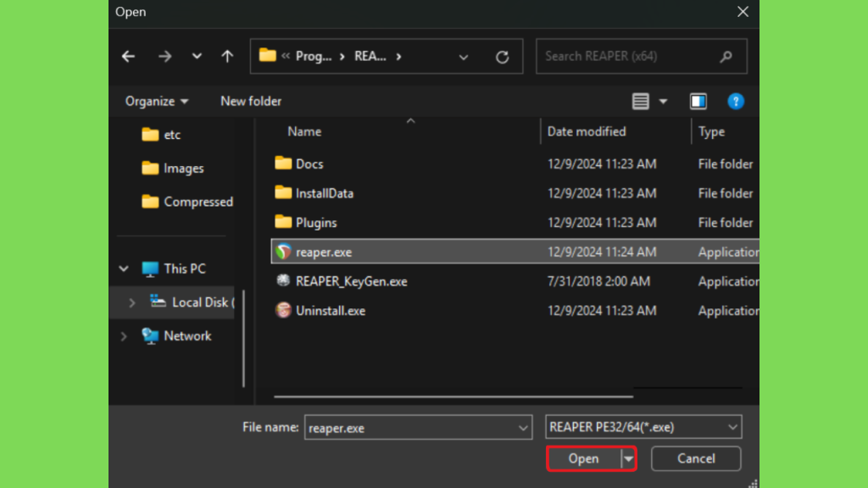Click the reaper.exe application icon
Viewport: 868px width, 488px height.
click(x=283, y=252)
